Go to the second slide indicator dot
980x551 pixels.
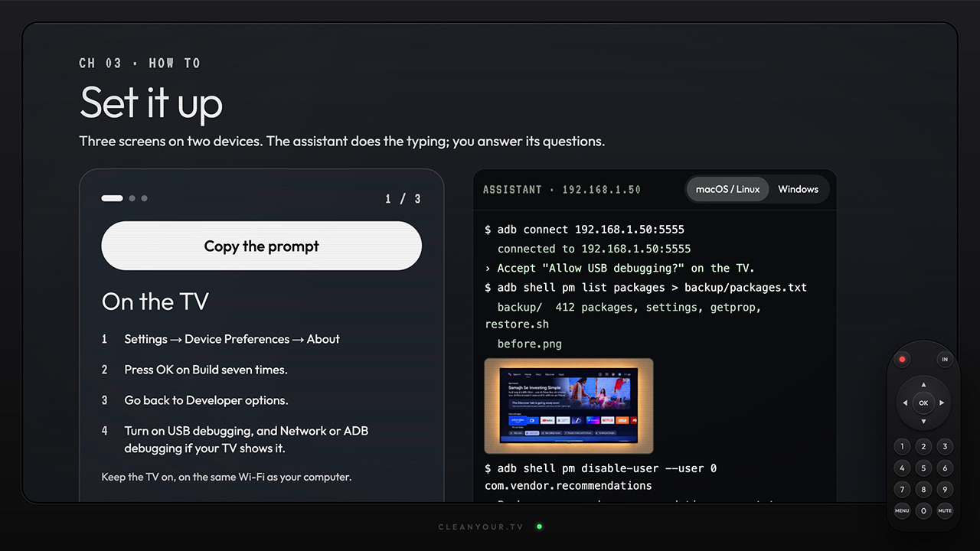tap(132, 198)
